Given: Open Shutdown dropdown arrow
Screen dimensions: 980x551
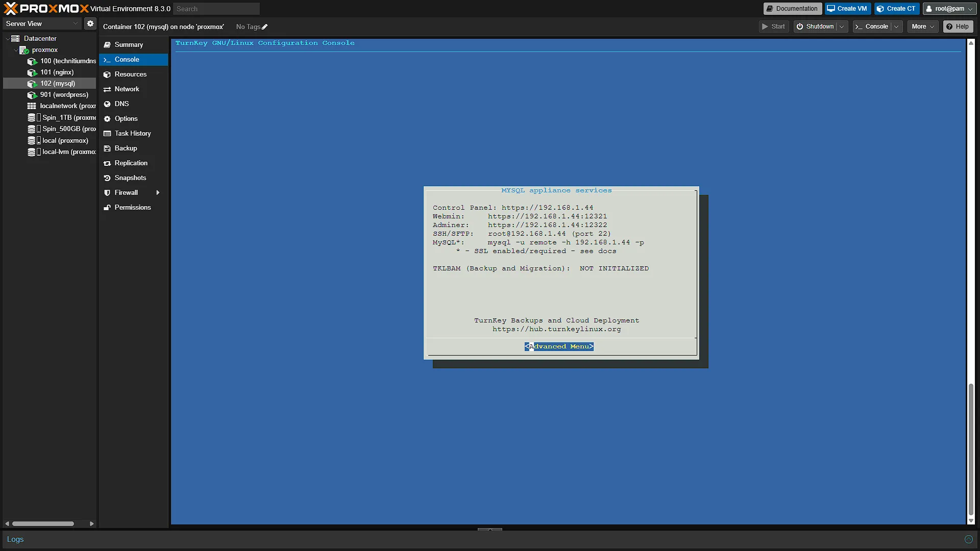Looking at the screenshot, I should click(842, 27).
